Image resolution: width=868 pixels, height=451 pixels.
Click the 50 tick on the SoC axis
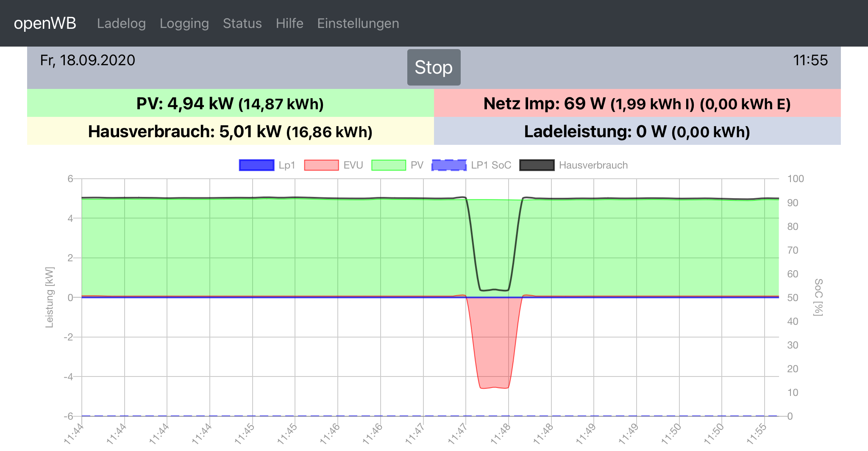coord(793,298)
